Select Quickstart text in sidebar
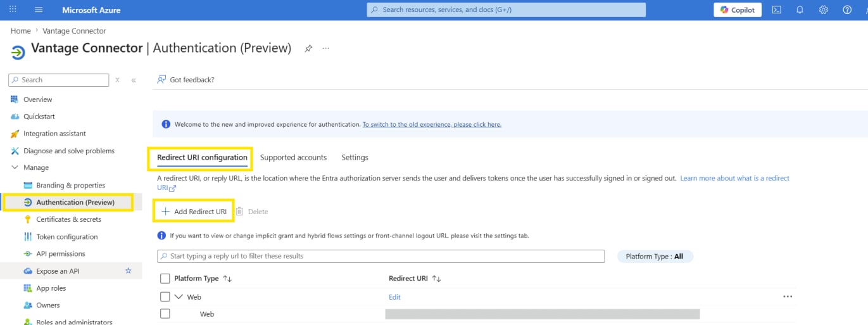Viewport: 868px width, 325px height. click(39, 117)
